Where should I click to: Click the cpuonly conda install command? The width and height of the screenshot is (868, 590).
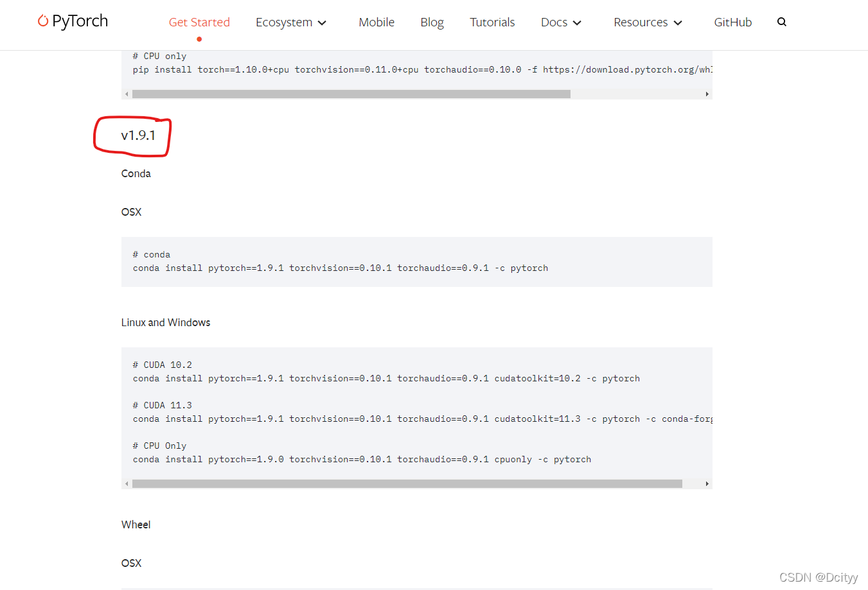click(x=362, y=459)
